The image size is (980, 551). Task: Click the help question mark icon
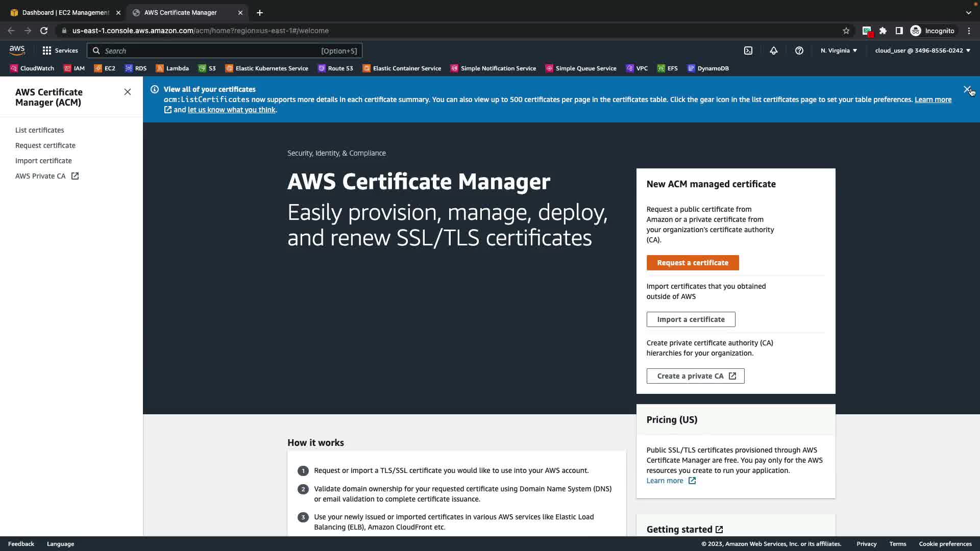799,51
